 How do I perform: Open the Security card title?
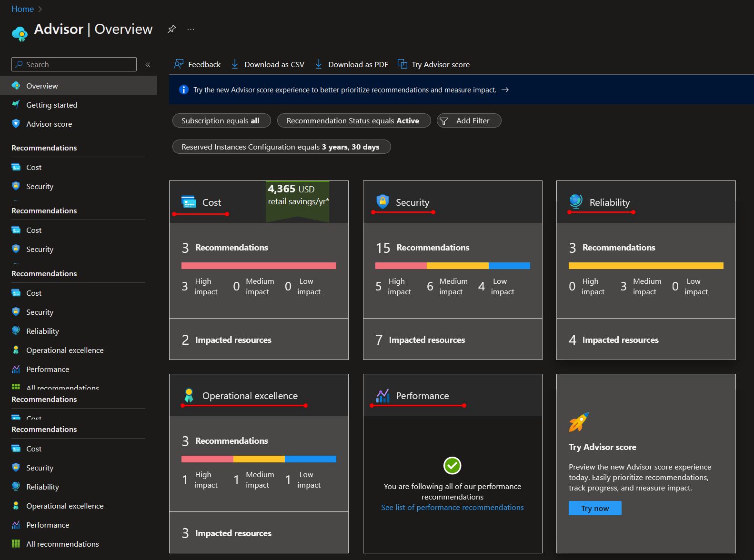point(412,202)
